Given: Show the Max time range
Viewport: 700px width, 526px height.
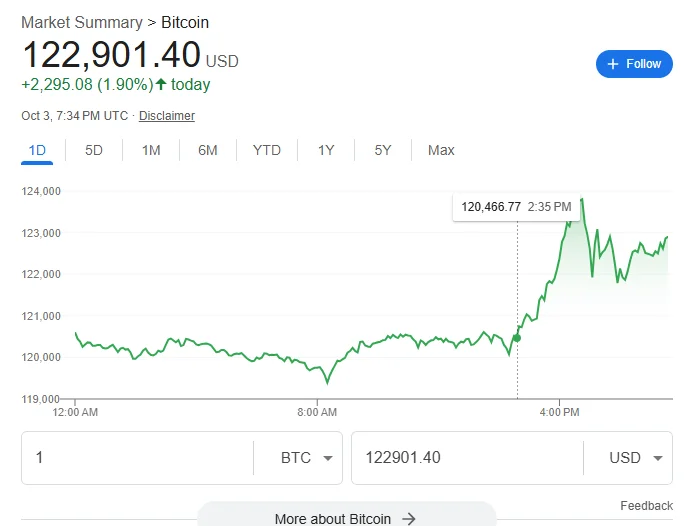Looking at the screenshot, I should click(441, 150).
